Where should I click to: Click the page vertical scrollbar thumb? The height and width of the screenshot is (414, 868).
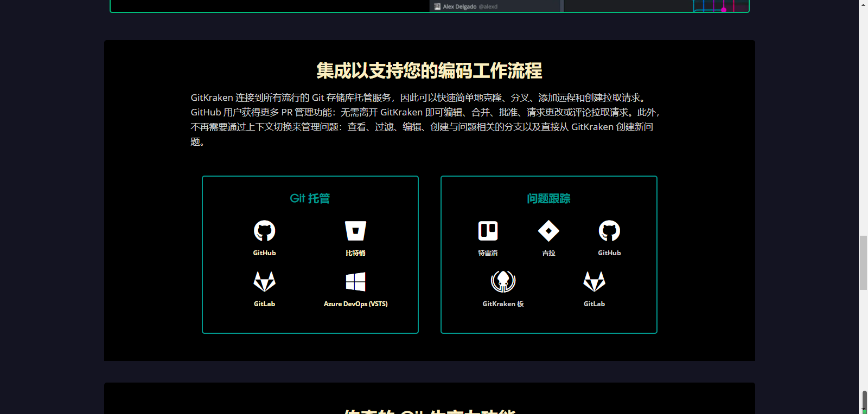point(863,263)
